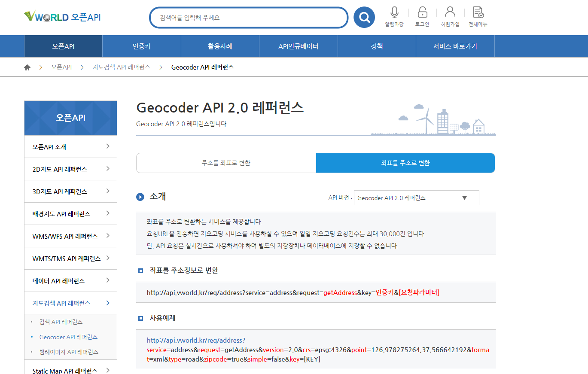Expand 2D지도 API 레퍼런스 sidebar item

[71, 169]
